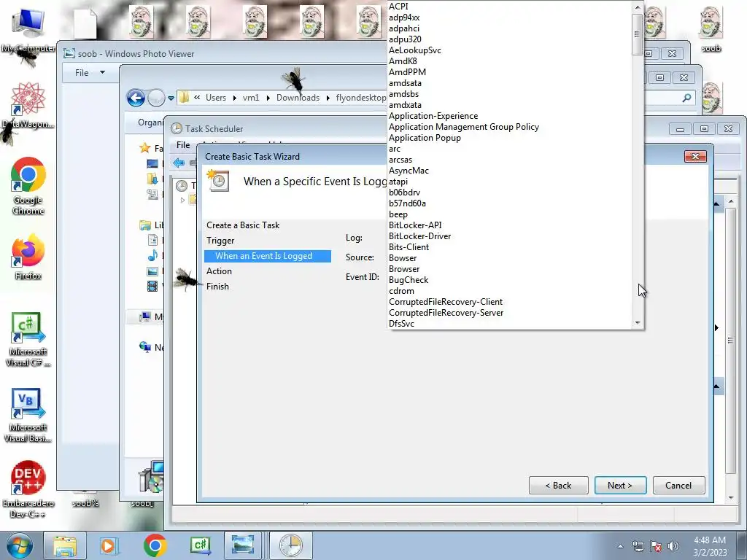Click Task Scheduler back arrow icon
The width and height of the screenshot is (747, 560).
point(179,163)
